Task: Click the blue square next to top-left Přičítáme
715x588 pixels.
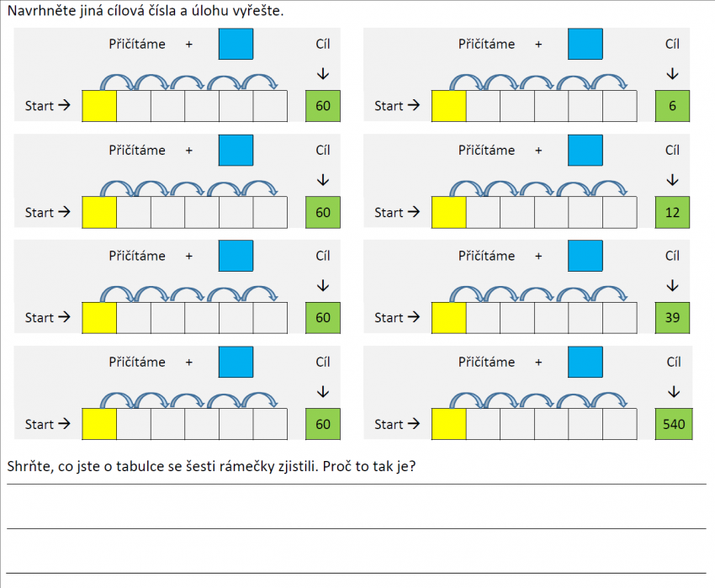Action: (x=236, y=44)
